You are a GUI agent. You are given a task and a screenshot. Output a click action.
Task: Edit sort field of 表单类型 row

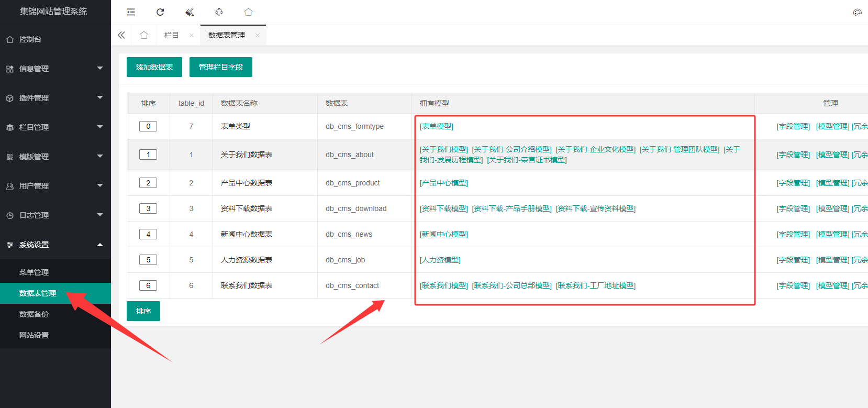[x=148, y=126]
